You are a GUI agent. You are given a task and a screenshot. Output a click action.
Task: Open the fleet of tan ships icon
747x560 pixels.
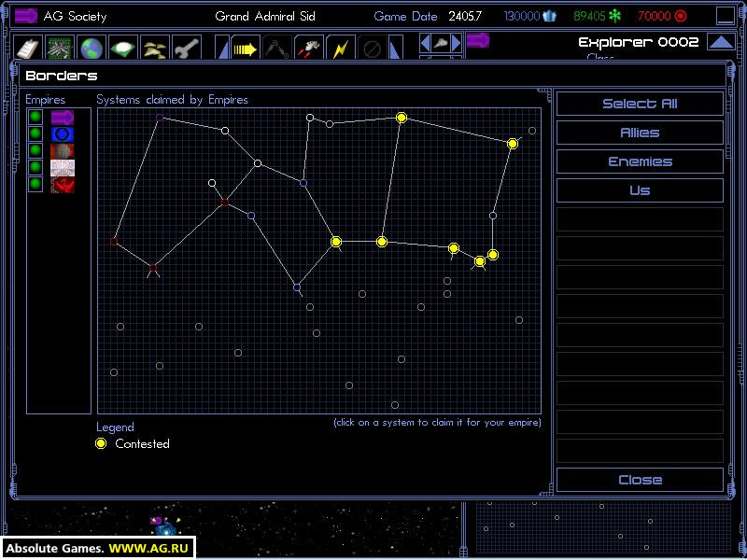pyautogui.click(x=155, y=48)
